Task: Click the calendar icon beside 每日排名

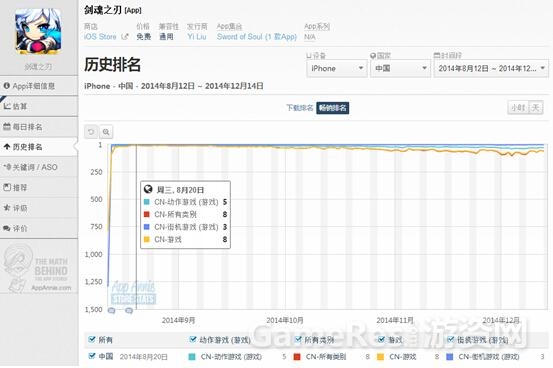Action: click(x=7, y=127)
